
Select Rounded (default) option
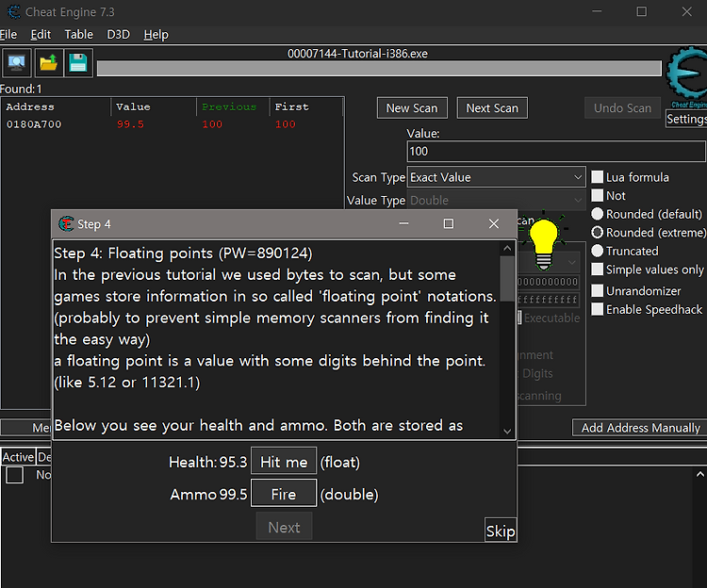pos(597,214)
